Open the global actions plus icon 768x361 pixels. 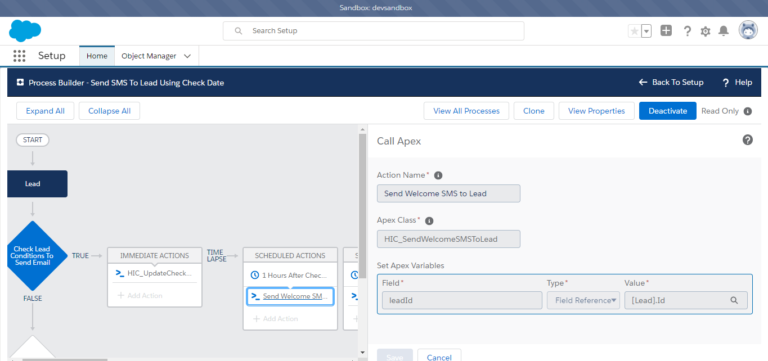(666, 31)
